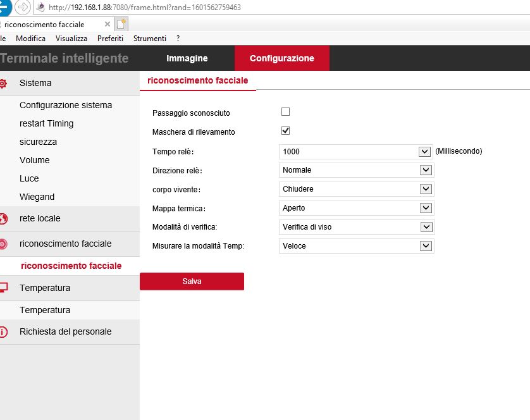The height and width of the screenshot is (420, 530).
Task: Click the Sistema gear icon
Action: [x=3, y=83]
